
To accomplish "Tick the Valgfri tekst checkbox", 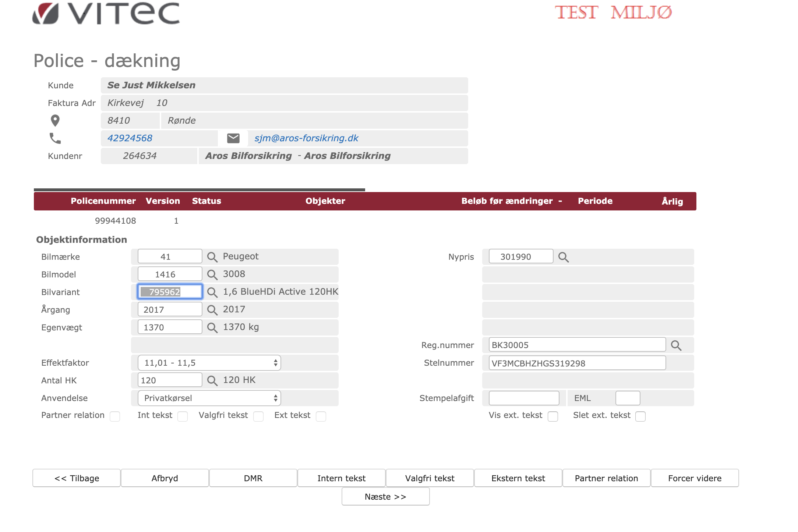I will (258, 416).
